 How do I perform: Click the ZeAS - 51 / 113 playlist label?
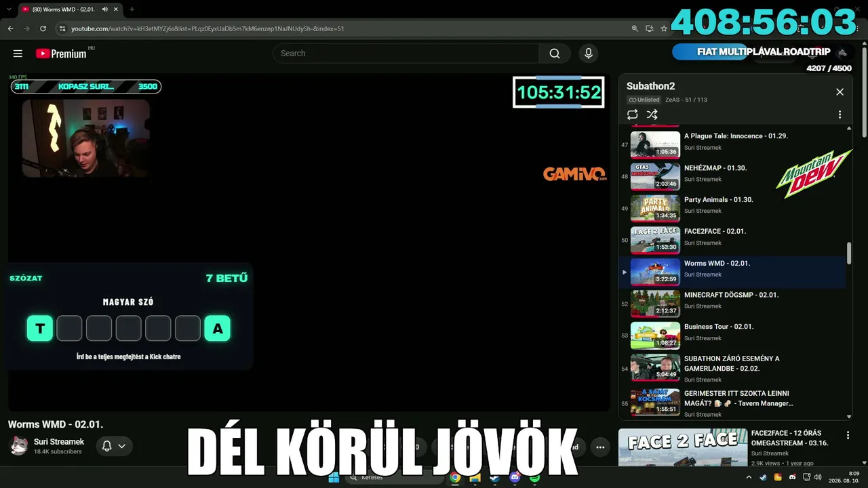[686, 100]
